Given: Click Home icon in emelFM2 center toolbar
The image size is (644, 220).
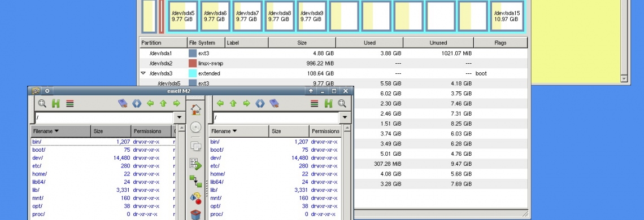Looking at the screenshot, I should [196, 109].
